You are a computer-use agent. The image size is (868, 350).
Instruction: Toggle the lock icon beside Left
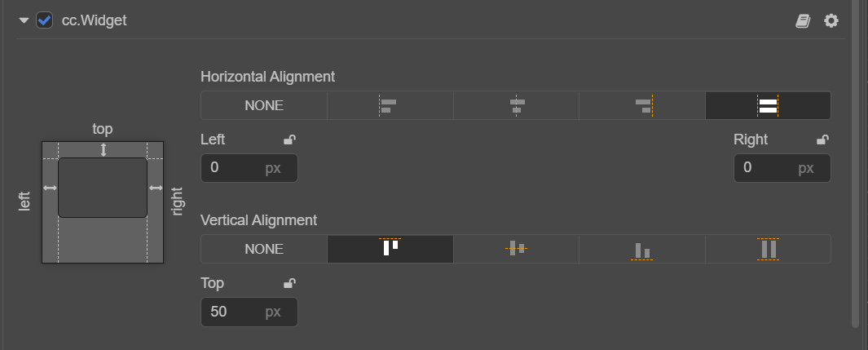[289, 140]
